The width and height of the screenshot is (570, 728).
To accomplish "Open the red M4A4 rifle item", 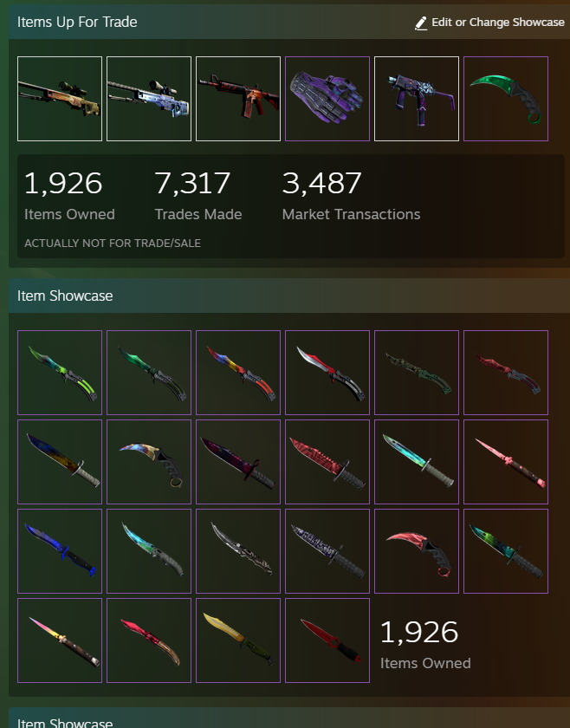I will (238, 99).
